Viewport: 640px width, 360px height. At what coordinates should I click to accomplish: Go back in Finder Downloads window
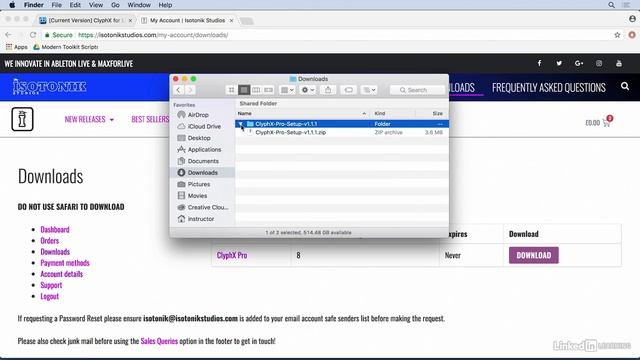[178, 90]
